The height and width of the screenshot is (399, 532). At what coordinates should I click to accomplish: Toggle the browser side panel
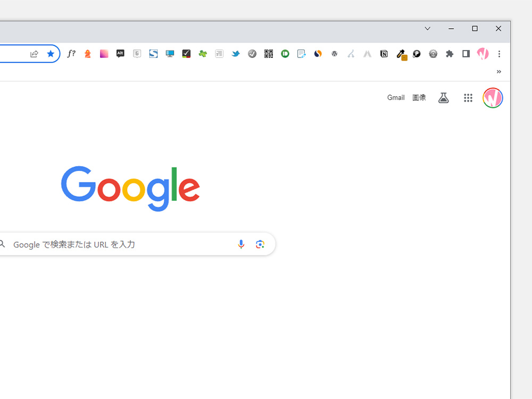466,54
